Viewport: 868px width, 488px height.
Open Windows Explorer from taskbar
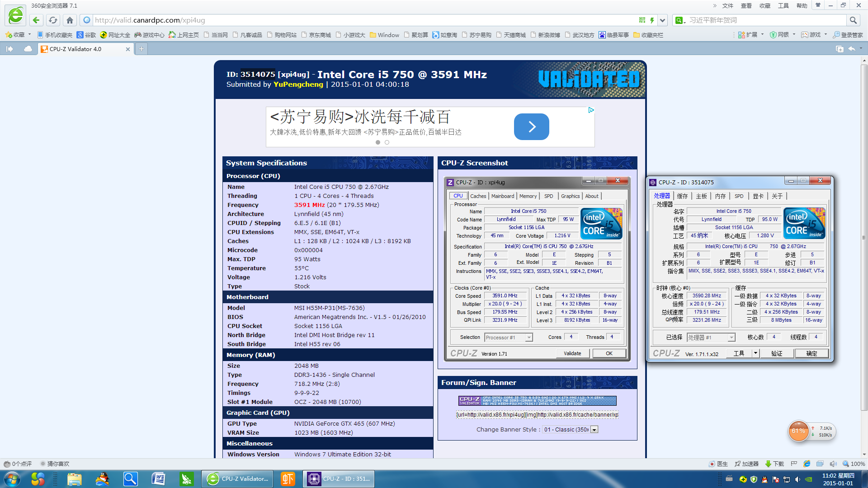pyautogui.click(x=75, y=479)
